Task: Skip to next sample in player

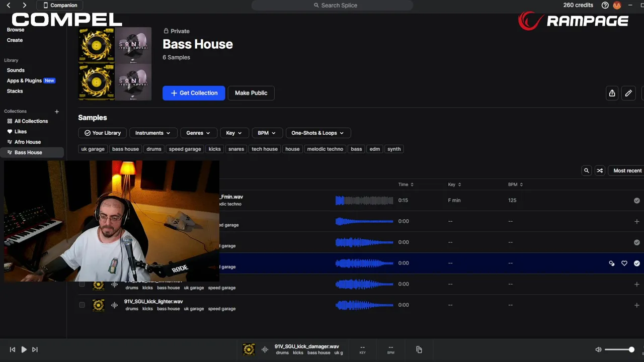Action: (x=35, y=349)
